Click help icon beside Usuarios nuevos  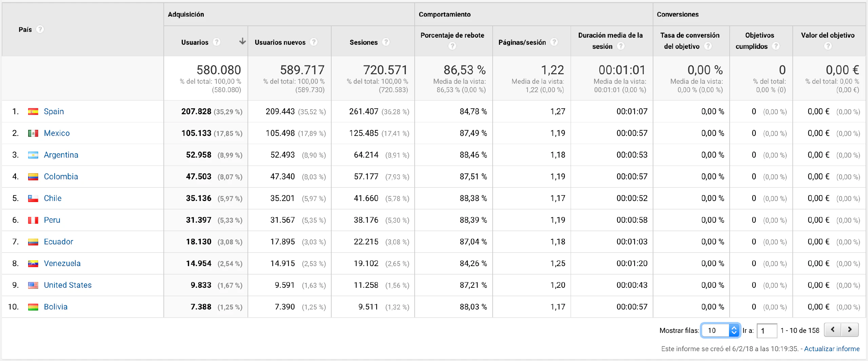[x=314, y=42]
